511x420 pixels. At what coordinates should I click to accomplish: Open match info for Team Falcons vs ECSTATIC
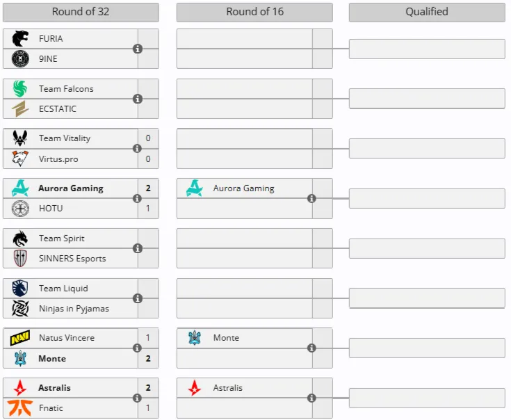click(x=138, y=99)
